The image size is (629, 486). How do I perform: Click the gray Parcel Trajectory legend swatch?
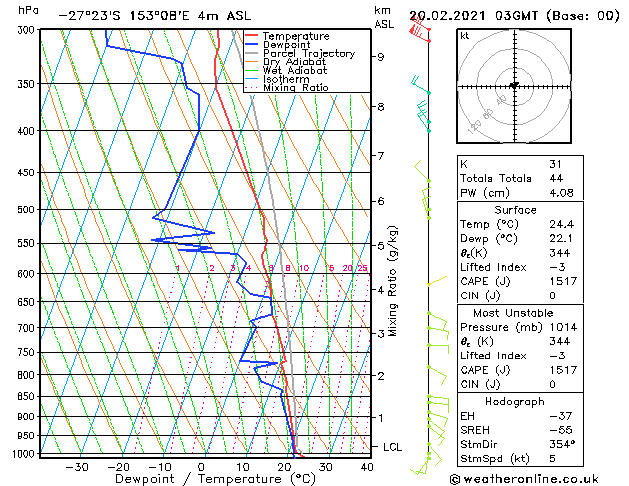[x=251, y=53]
